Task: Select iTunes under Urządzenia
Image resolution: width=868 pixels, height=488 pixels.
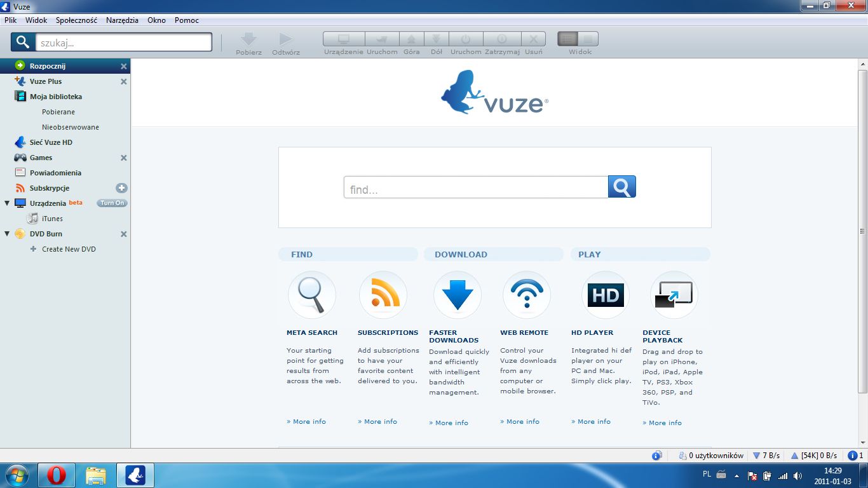Action: pos(52,219)
